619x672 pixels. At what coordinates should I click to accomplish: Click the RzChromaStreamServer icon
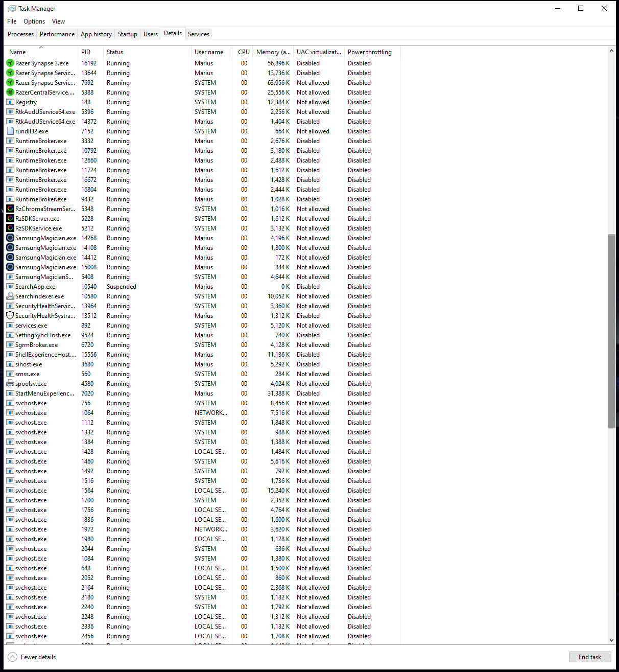pyautogui.click(x=10, y=209)
